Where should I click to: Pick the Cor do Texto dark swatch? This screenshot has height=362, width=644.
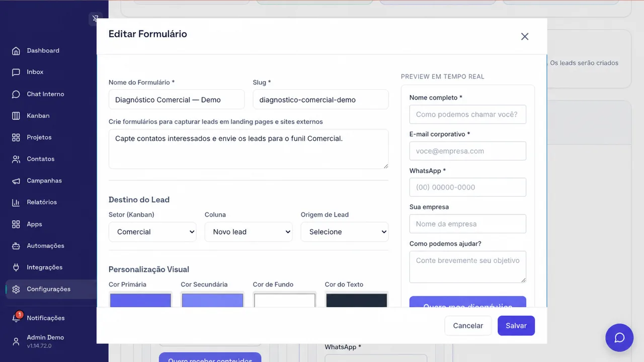click(x=356, y=300)
